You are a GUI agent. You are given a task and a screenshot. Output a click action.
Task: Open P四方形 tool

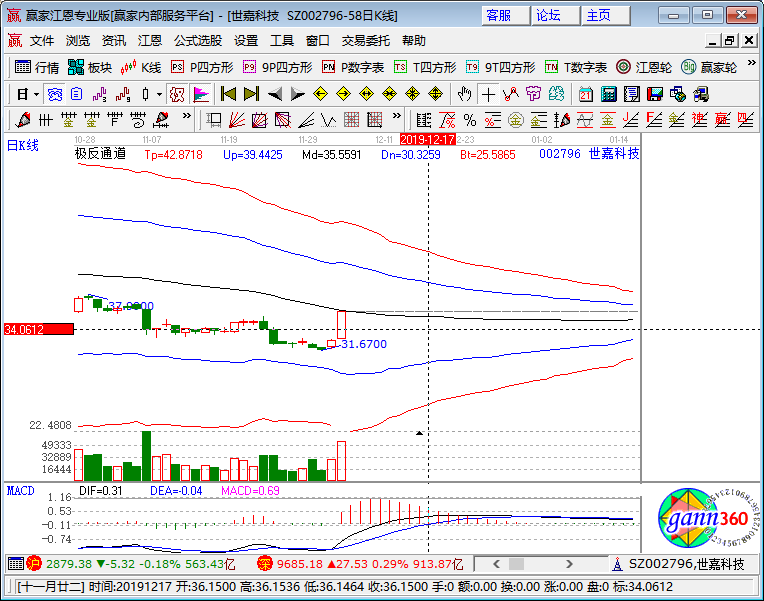coord(202,67)
